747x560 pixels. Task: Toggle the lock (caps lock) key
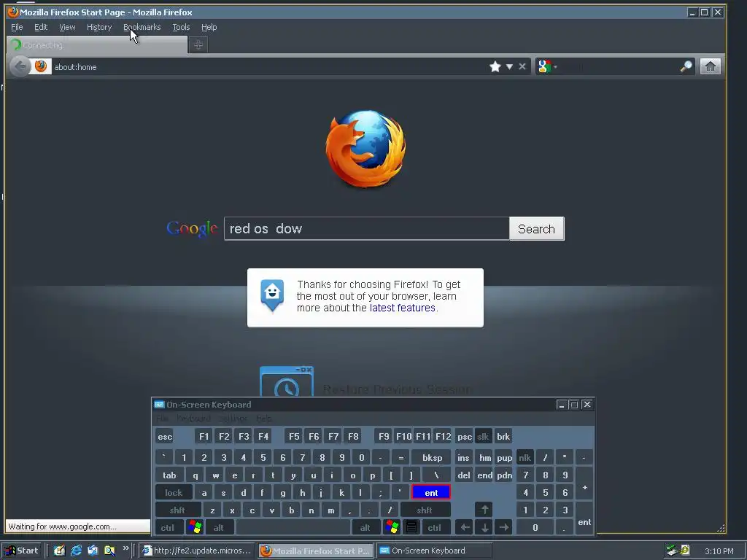tap(174, 493)
